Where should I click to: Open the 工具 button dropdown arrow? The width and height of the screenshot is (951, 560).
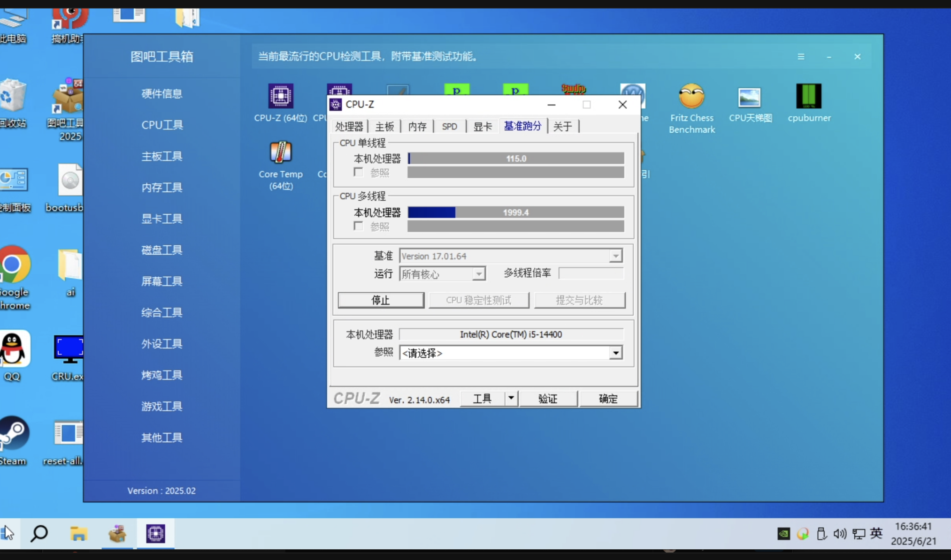point(511,398)
